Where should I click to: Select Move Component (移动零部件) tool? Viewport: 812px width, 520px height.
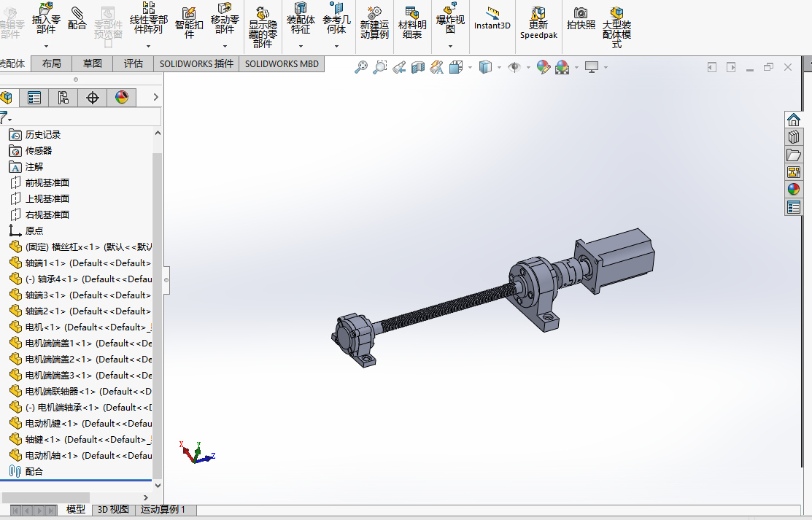[x=225, y=19]
